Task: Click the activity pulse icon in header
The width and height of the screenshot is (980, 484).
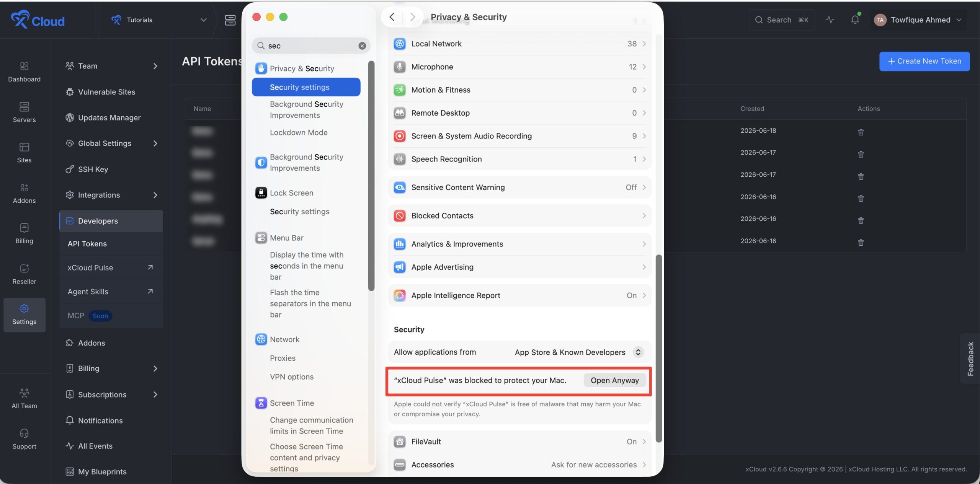Action: pos(830,20)
